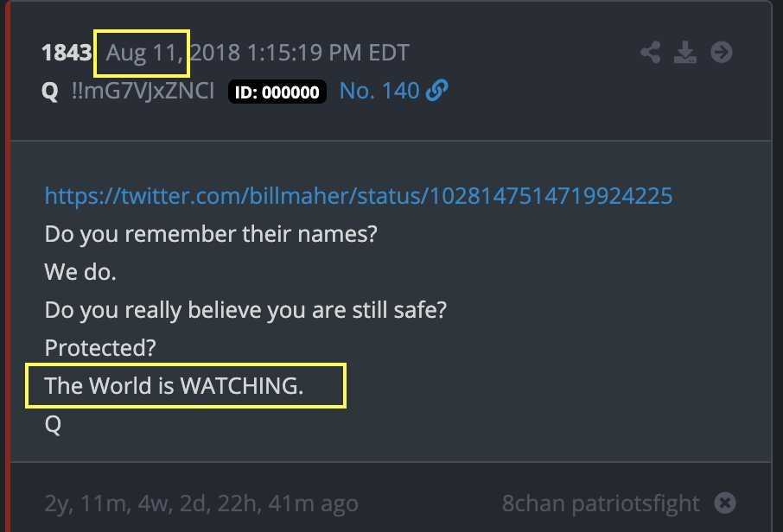Screen dimensions: 783x532
Task: Click the Q signature at post end
Action: [53, 424]
